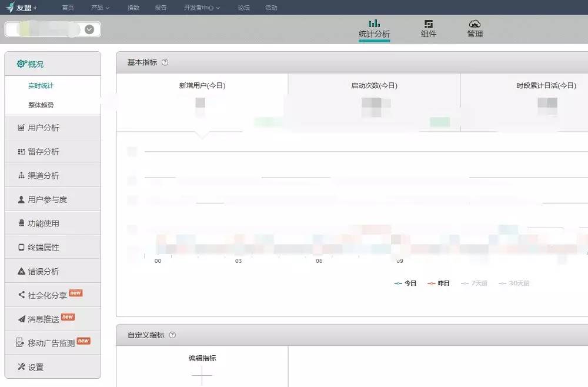
Task: Click the device icon beside 终端属性
Action: coord(21,247)
